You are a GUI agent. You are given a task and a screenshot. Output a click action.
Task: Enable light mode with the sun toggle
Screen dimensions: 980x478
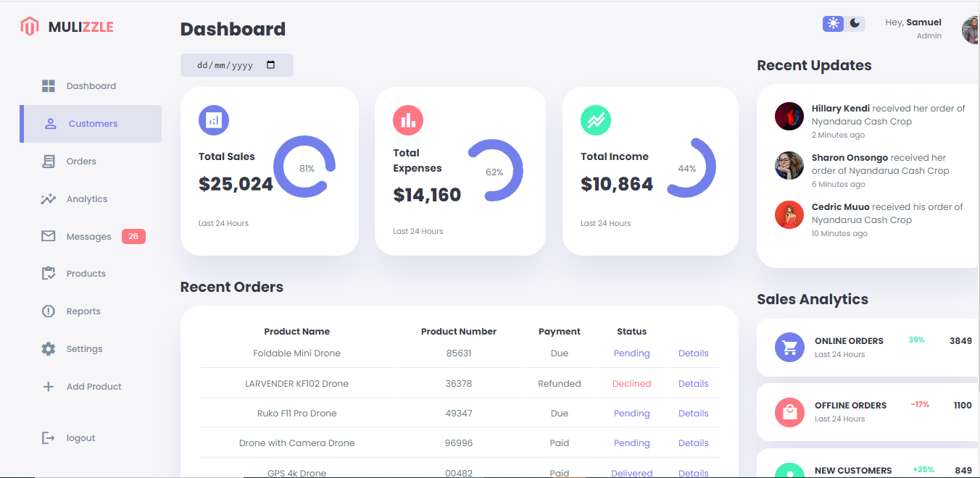coord(832,23)
